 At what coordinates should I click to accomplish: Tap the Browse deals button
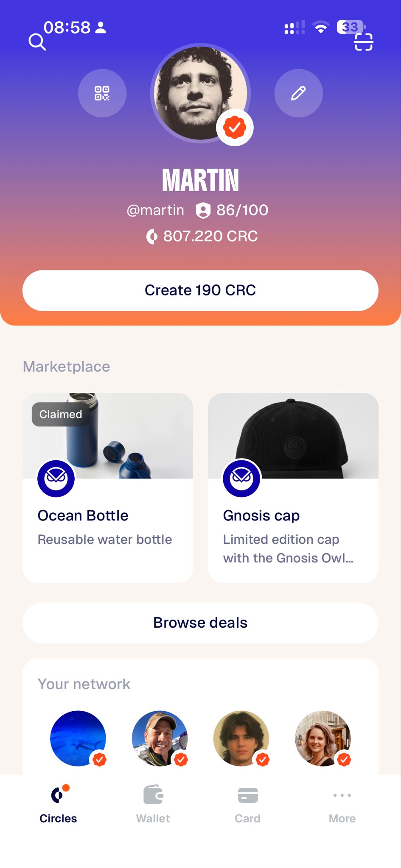coord(200,623)
